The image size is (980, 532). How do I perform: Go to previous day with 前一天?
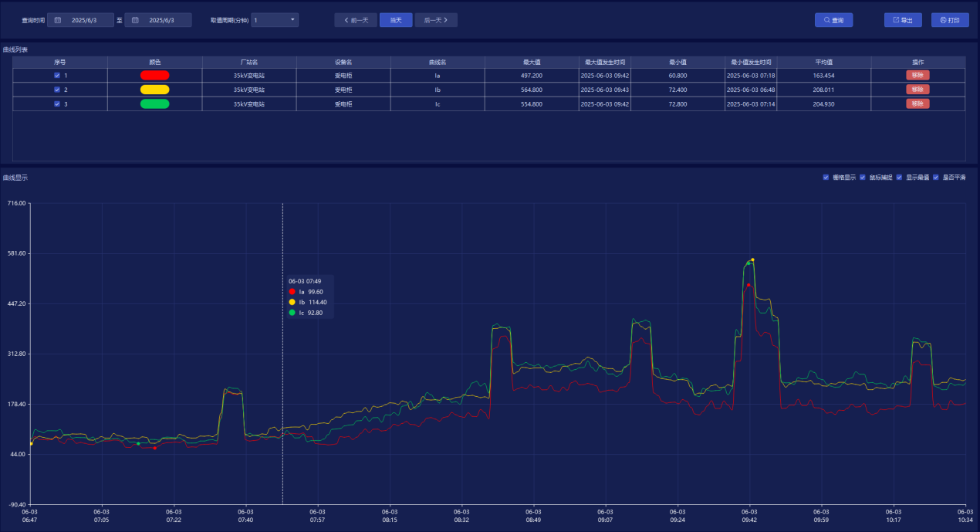coord(356,20)
